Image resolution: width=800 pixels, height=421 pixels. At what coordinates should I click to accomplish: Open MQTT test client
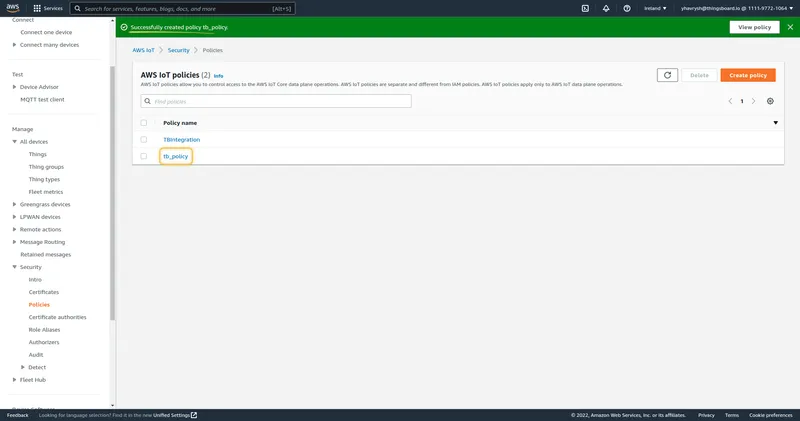coord(42,100)
